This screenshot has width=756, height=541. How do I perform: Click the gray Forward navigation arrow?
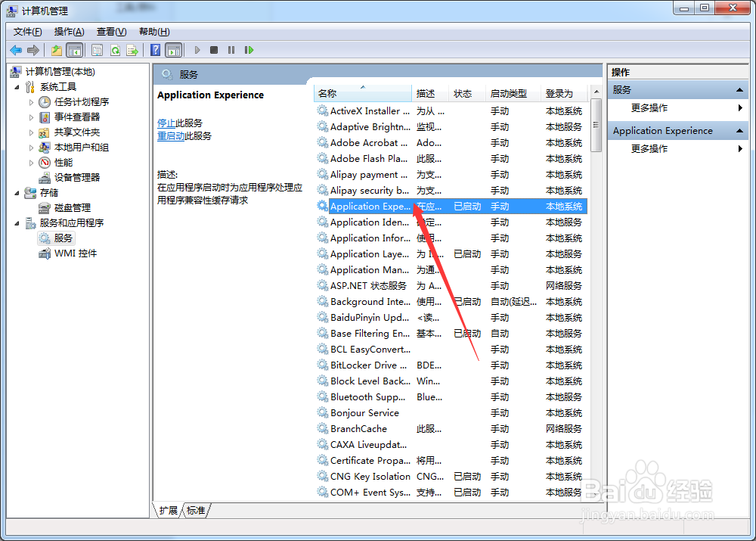click(33, 50)
